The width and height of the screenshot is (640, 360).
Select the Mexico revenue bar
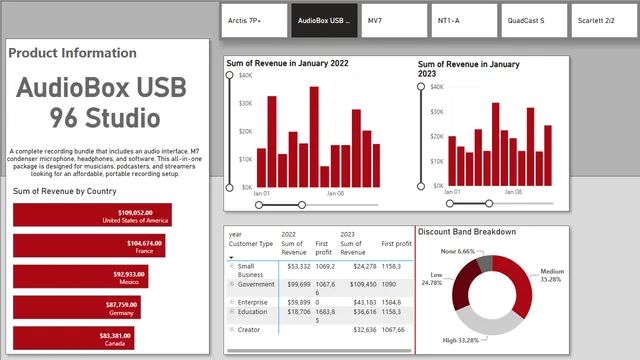coord(80,276)
